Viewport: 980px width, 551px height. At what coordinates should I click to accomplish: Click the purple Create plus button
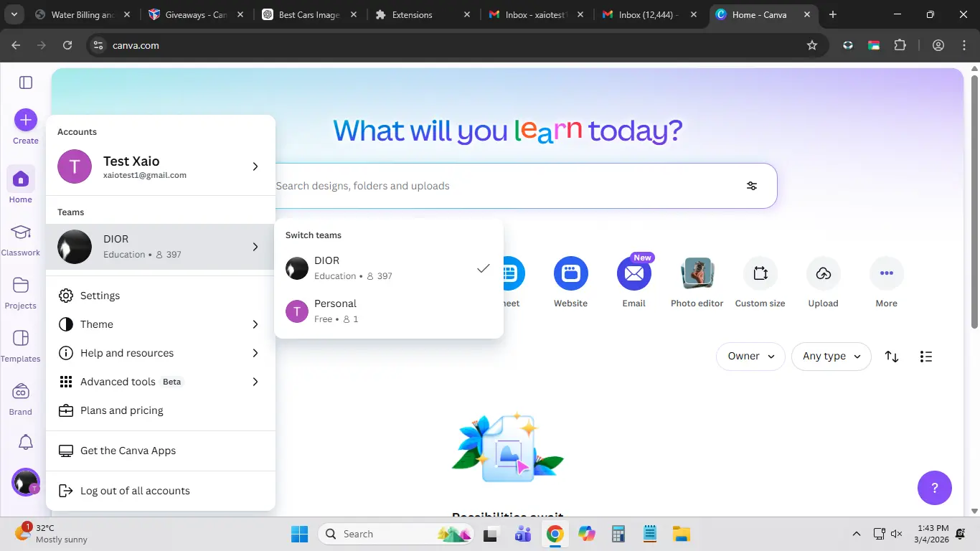pyautogui.click(x=26, y=121)
